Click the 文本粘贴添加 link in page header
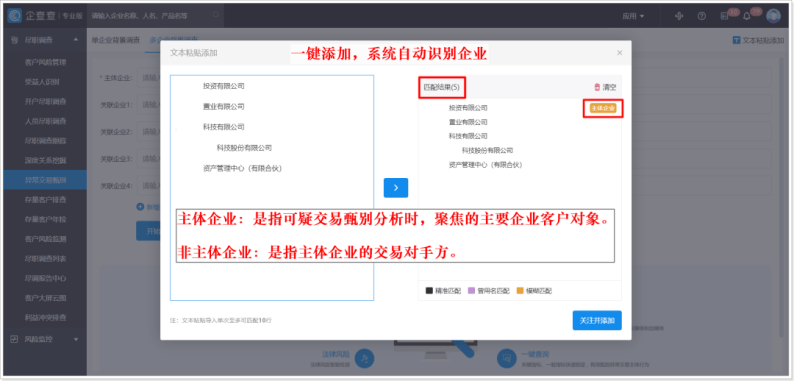 (758, 40)
